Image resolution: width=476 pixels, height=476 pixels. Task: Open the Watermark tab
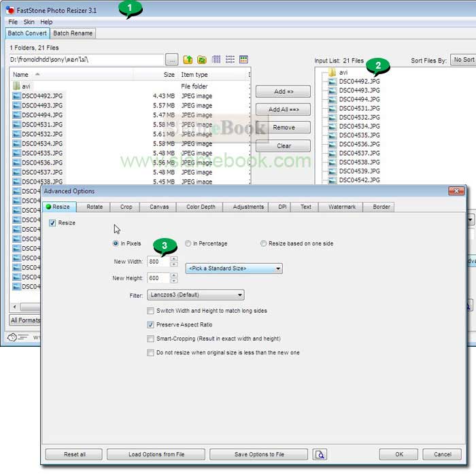pyautogui.click(x=342, y=207)
